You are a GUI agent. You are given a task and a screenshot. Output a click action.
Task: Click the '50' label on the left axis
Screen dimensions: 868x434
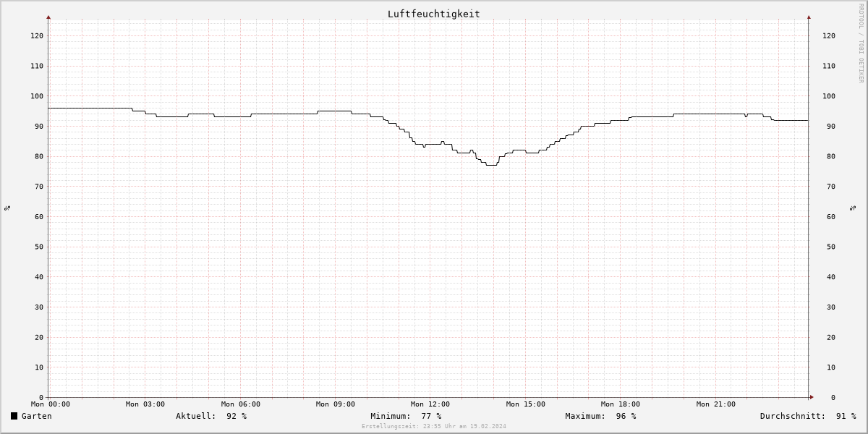pos(39,247)
